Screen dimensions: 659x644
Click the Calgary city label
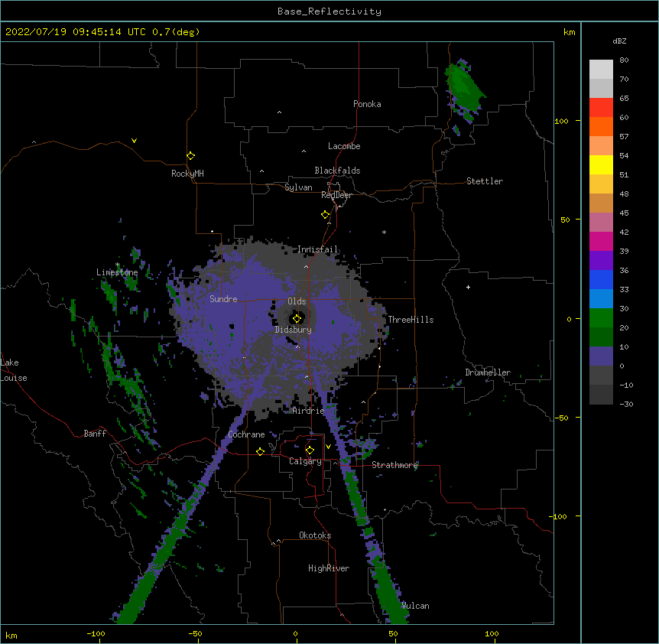pos(305,461)
